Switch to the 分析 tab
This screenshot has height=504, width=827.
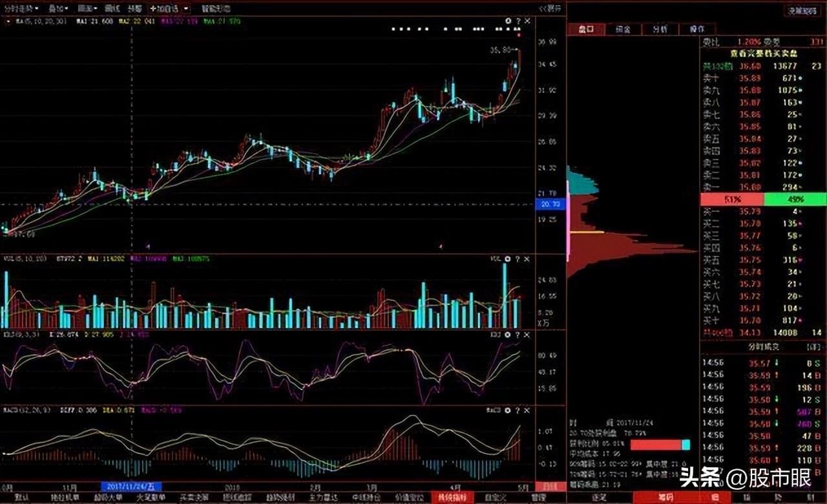point(660,29)
